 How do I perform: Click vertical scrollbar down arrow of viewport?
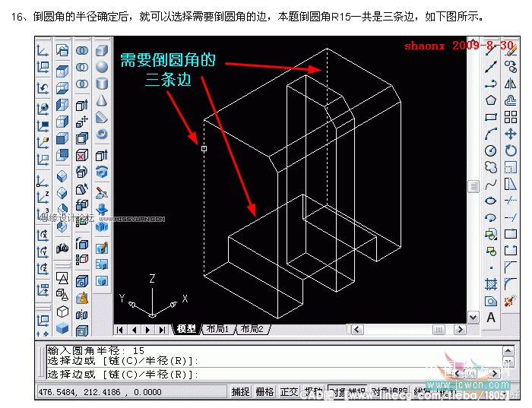473,318
